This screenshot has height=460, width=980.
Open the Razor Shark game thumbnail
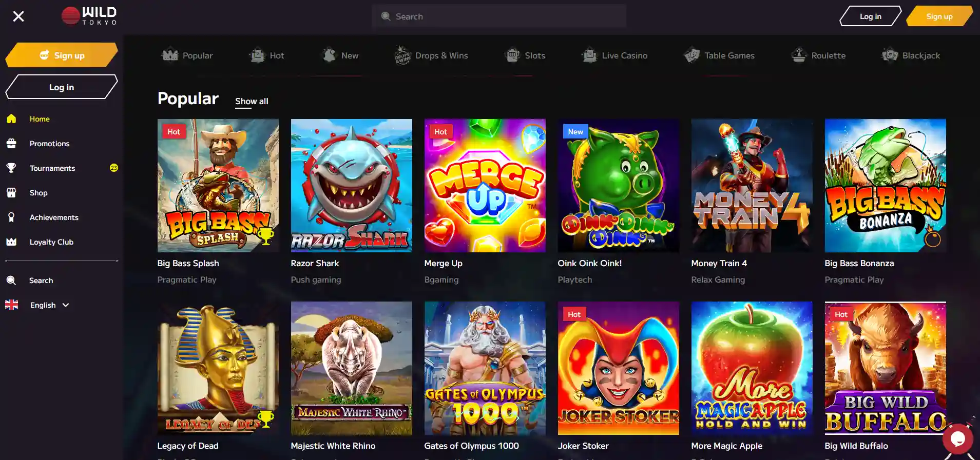click(x=352, y=186)
